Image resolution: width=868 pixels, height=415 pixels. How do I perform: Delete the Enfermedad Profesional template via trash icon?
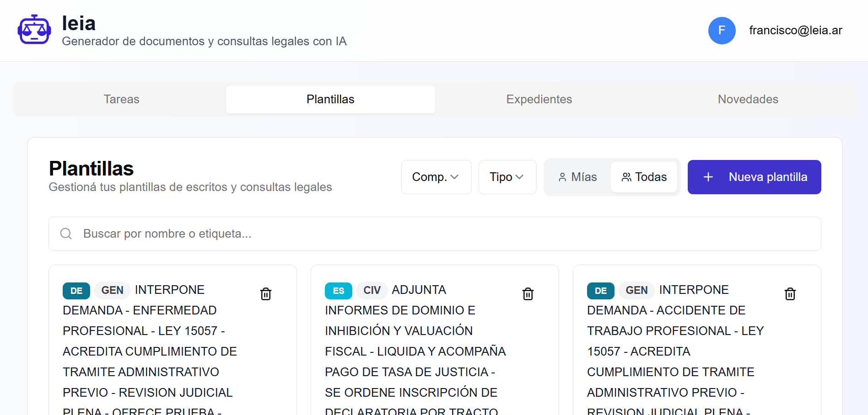(x=266, y=294)
